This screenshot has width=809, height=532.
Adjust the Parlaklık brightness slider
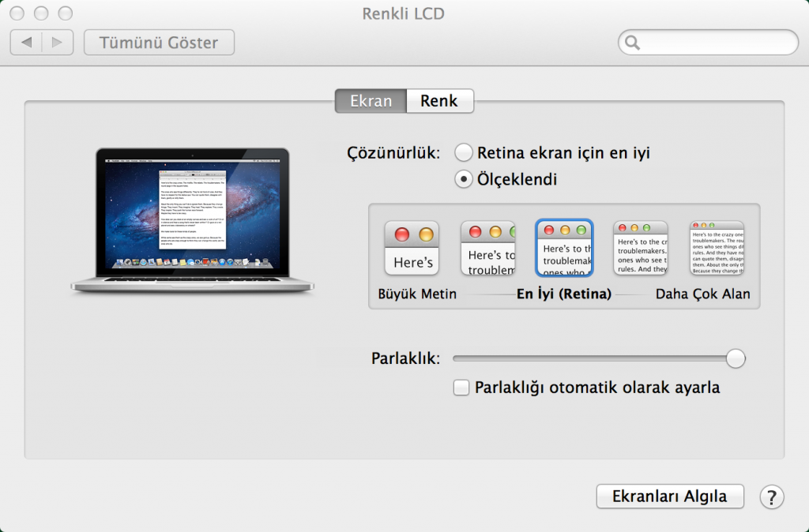735,358
